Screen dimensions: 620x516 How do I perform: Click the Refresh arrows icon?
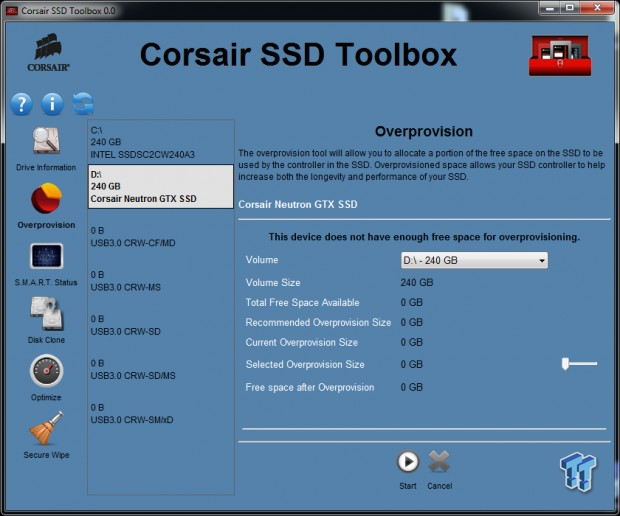pos(83,104)
